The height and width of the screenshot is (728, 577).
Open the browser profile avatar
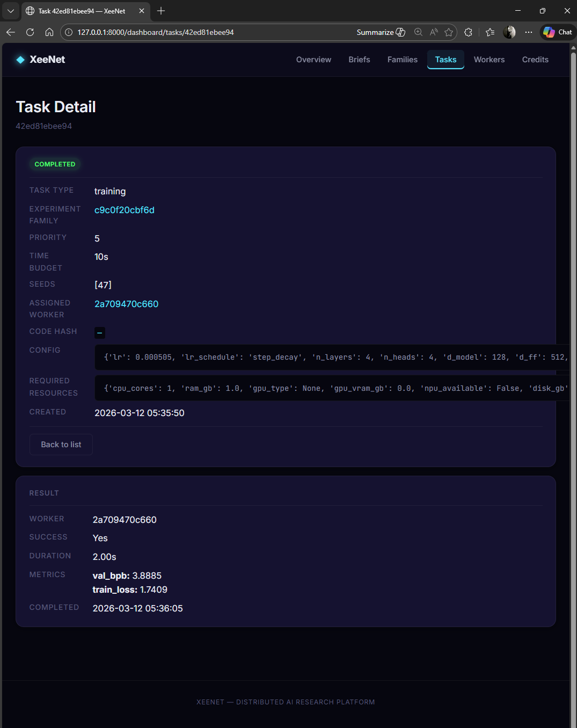pos(509,32)
